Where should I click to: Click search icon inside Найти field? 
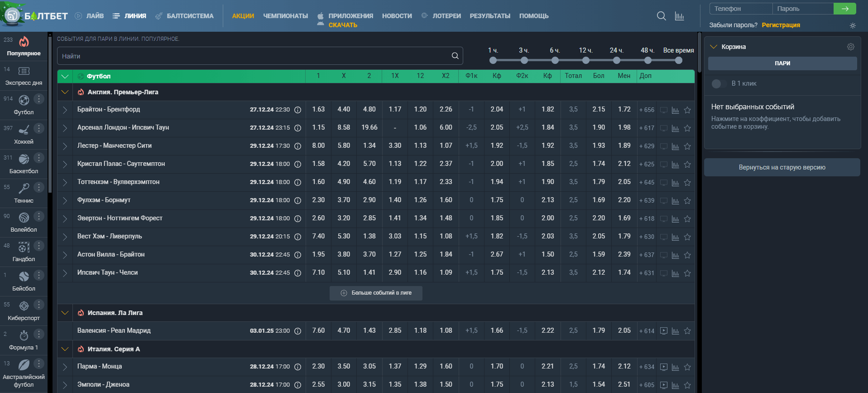click(x=455, y=56)
